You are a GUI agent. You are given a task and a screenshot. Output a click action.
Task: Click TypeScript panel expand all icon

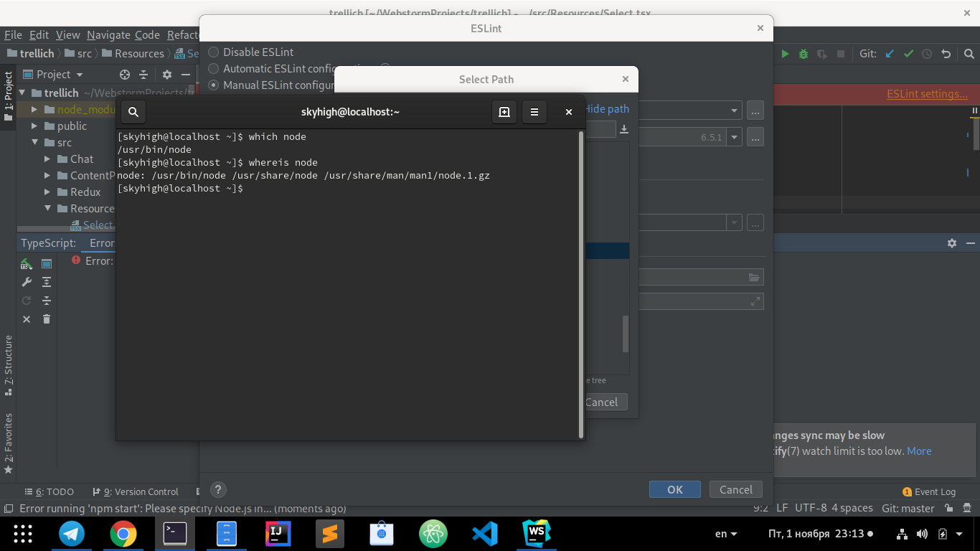point(47,282)
